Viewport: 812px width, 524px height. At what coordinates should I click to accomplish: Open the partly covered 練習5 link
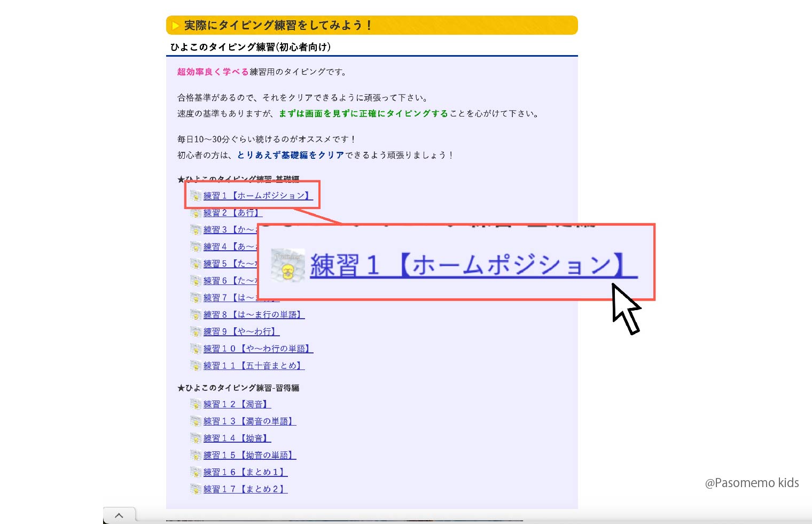point(230,264)
